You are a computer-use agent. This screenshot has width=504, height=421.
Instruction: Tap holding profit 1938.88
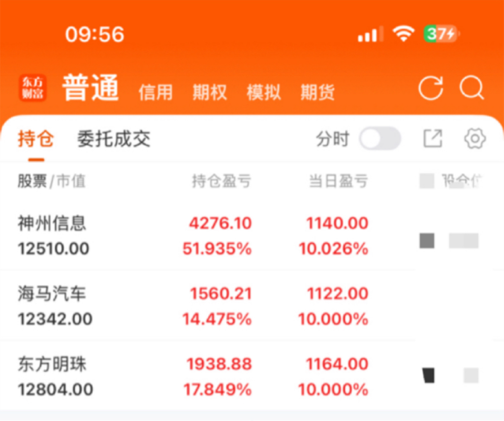click(219, 364)
